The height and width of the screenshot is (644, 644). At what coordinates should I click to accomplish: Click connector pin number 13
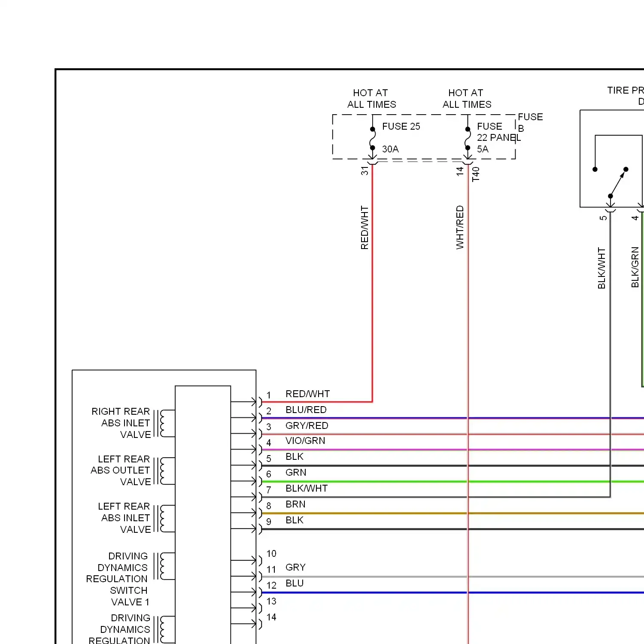pos(271,601)
